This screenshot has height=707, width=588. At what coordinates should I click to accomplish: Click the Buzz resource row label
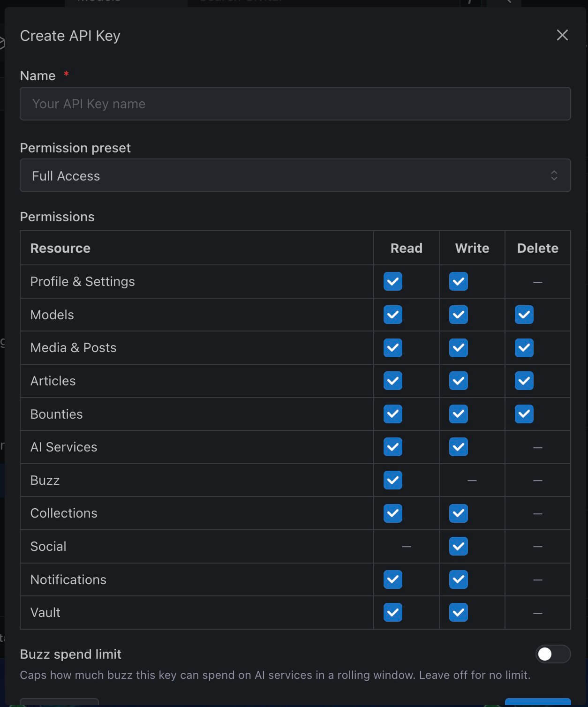[x=45, y=480]
